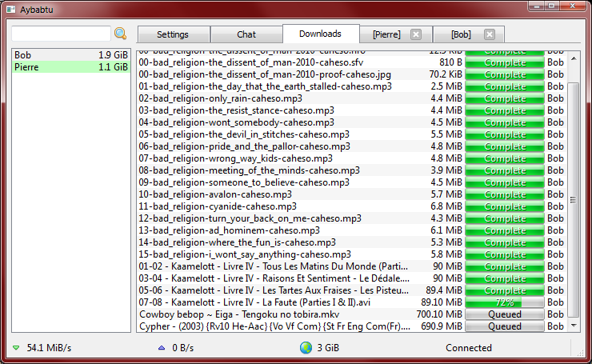Select 03-04 Kaamelott Raisons Et Sentiment row
Screen dimensions: 592x364
351,278
